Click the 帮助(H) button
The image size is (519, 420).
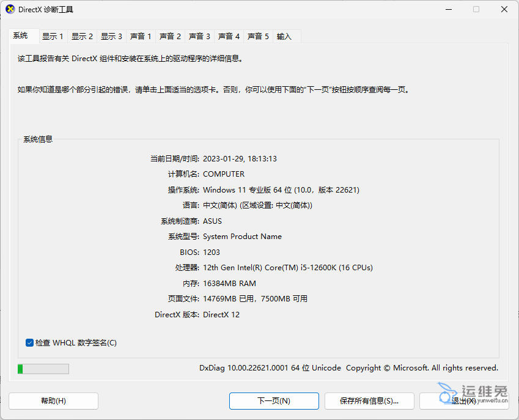(x=53, y=401)
